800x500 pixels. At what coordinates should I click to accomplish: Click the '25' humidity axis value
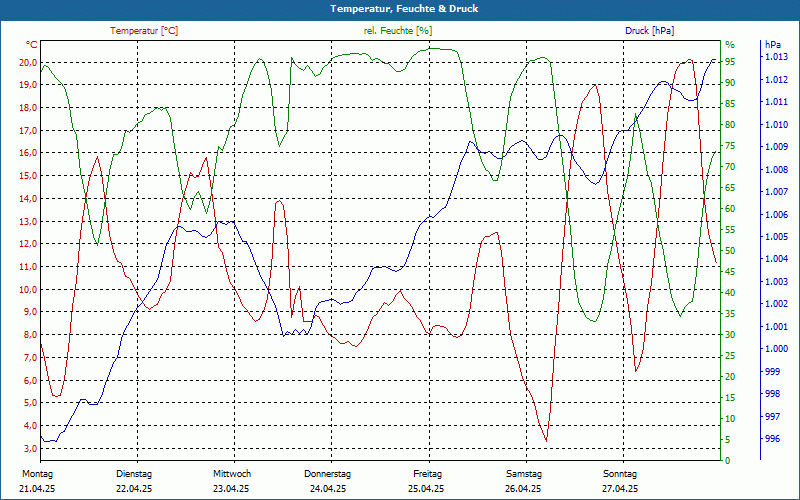point(731,356)
